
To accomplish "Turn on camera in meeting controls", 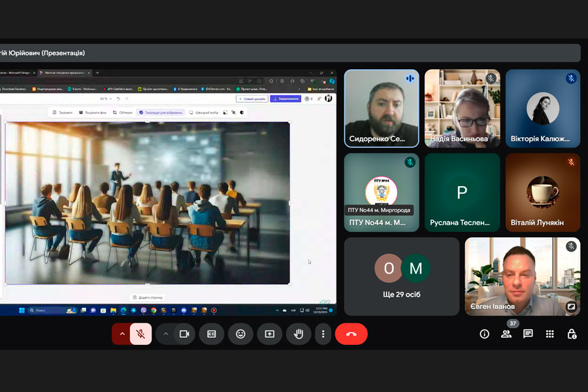I will 184,334.
